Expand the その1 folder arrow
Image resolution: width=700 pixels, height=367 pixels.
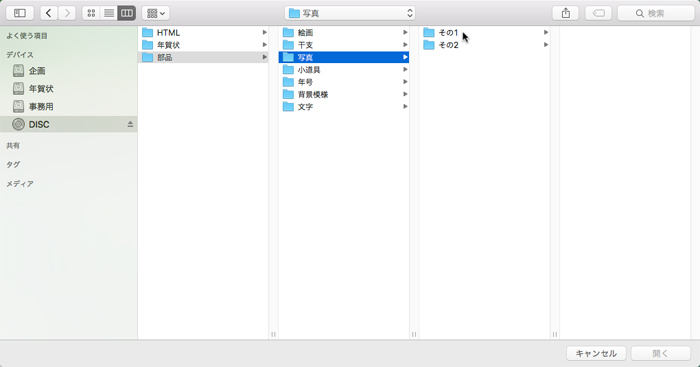tap(546, 33)
